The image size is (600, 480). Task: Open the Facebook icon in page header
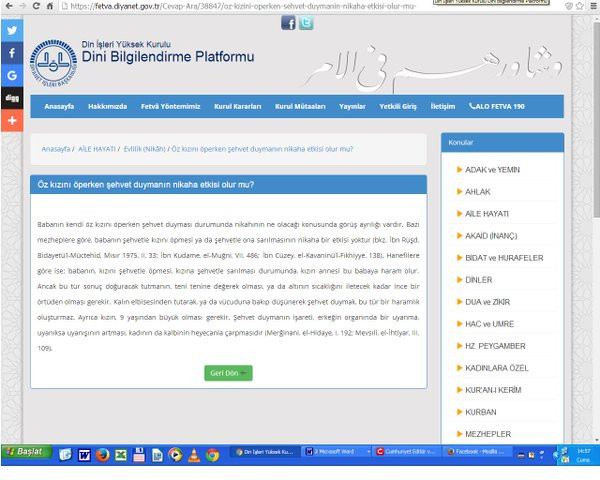pyautogui.click(x=288, y=23)
